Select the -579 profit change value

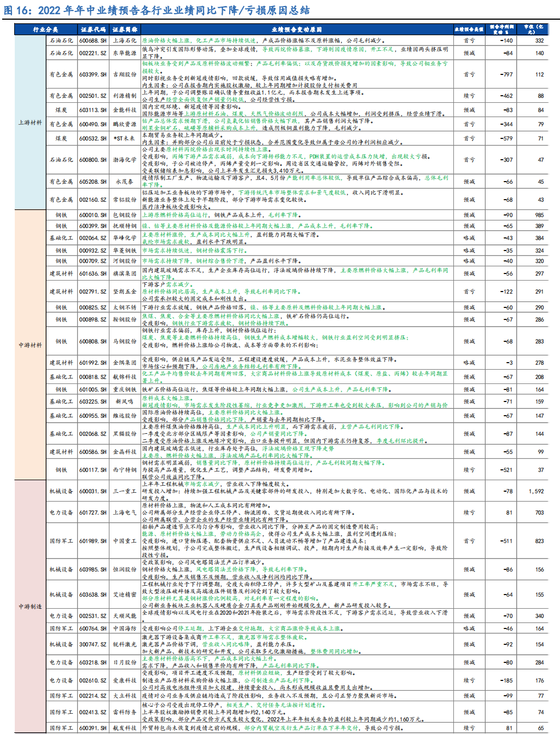click(506, 138)
